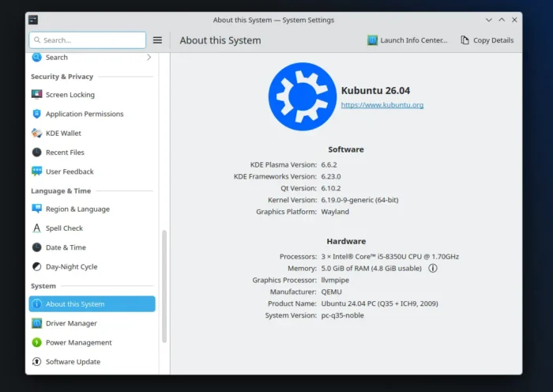Click the Day-Night Cycle icon

pos(36,267)
